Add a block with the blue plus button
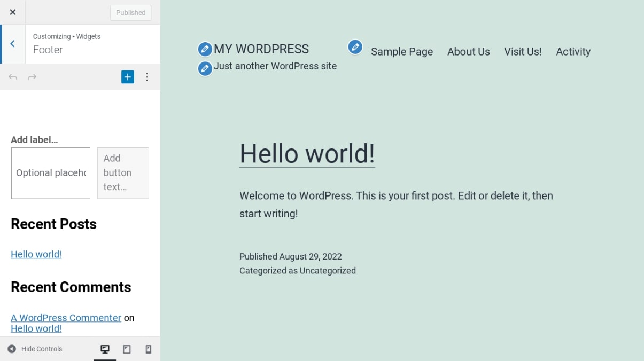This screenshot has width=644, height=361. coord(127,77)
